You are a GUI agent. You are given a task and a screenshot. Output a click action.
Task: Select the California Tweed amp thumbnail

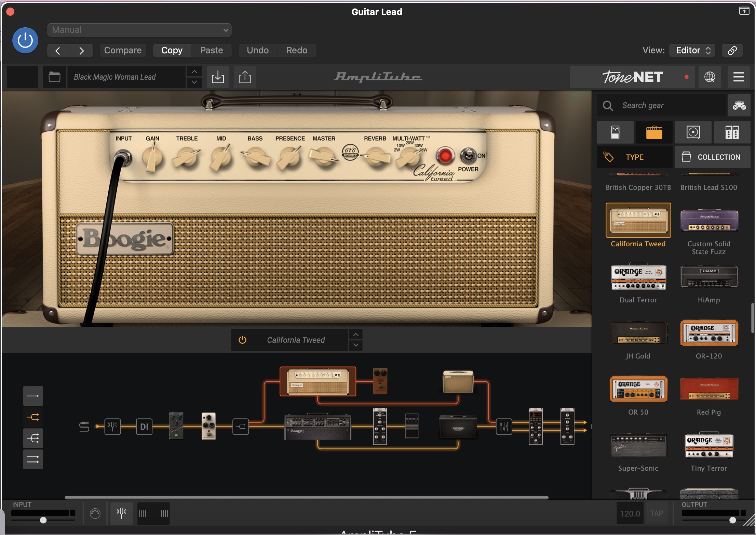[638, 220]
